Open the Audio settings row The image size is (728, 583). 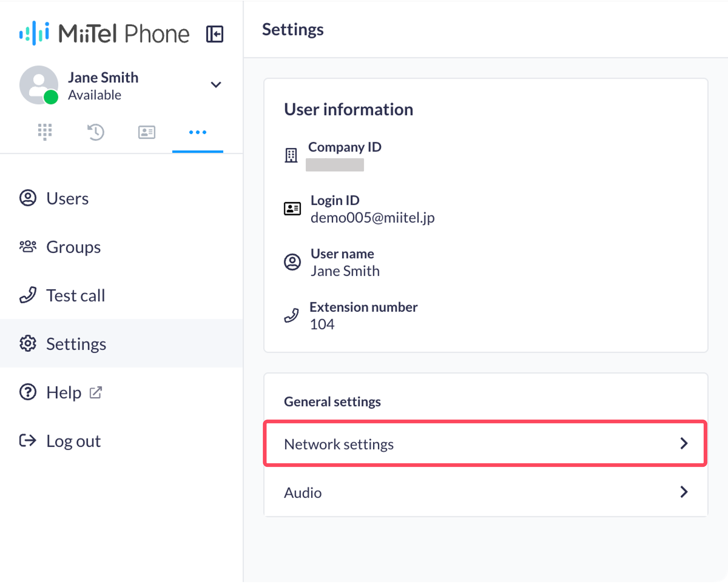click(485, 493)
